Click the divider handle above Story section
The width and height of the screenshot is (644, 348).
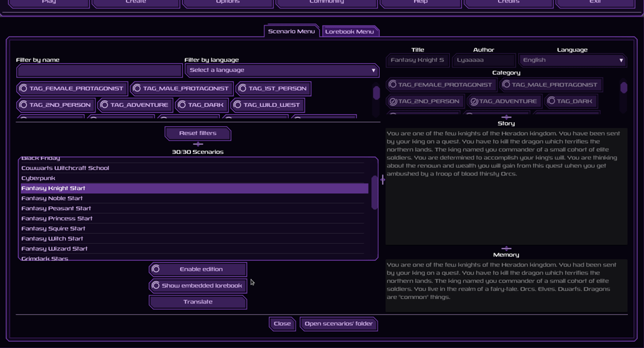point(506,117)
